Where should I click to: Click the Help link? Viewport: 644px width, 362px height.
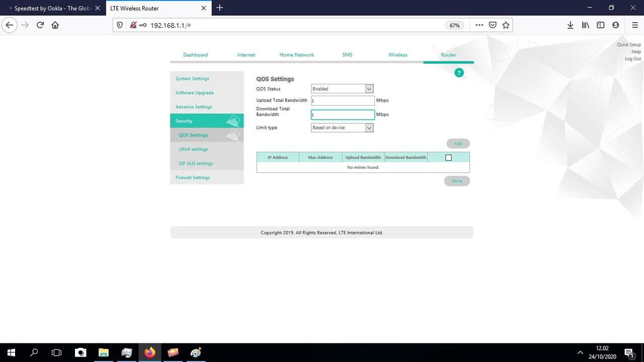click(636, 52)
